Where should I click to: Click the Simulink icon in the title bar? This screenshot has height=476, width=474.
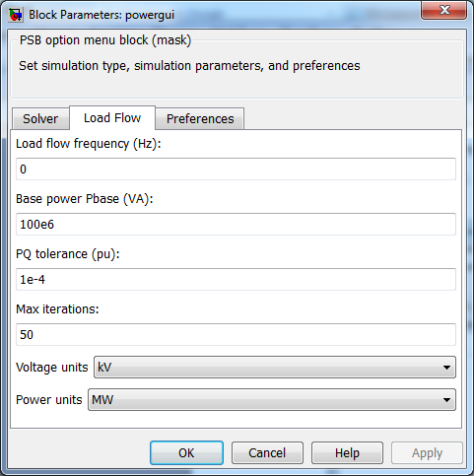[16, 15]
